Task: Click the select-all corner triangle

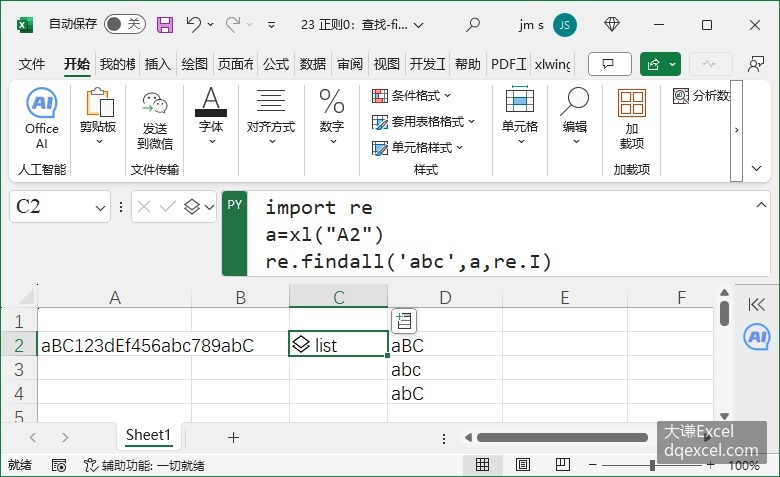Action: [26, 297]
